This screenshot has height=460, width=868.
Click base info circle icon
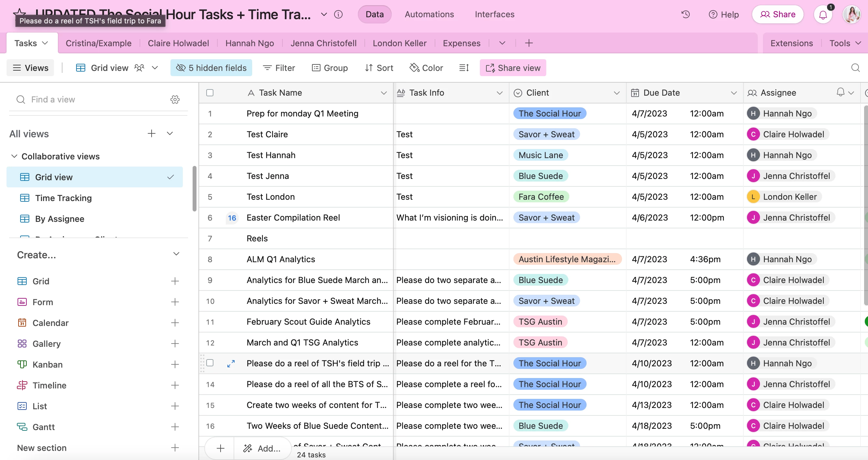click(338, 15)
